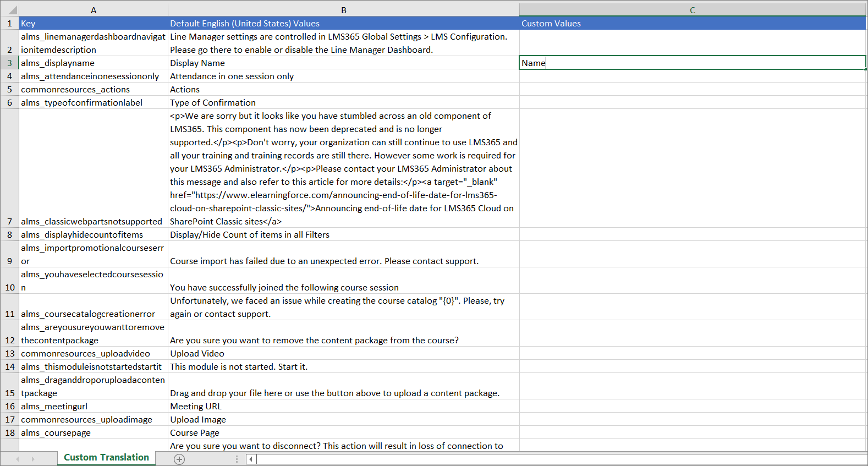Viewport: 868px width, 466px height.
Task: Click the horizontal scrollbar left arrow
Action: (251, 459)
